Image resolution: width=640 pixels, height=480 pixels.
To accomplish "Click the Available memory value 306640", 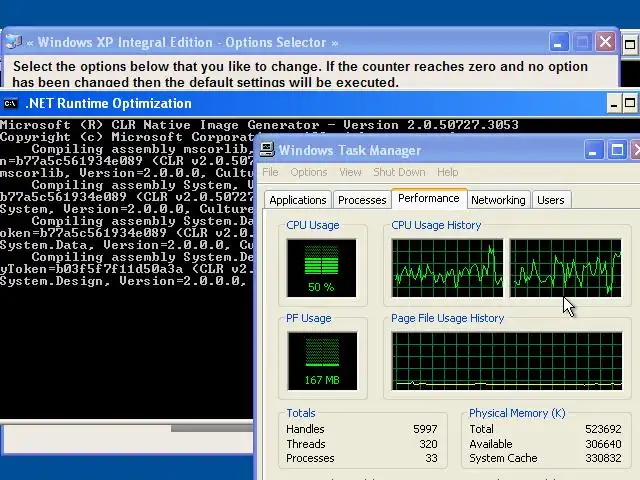I will pyautogui.click(x=603, y=444).
